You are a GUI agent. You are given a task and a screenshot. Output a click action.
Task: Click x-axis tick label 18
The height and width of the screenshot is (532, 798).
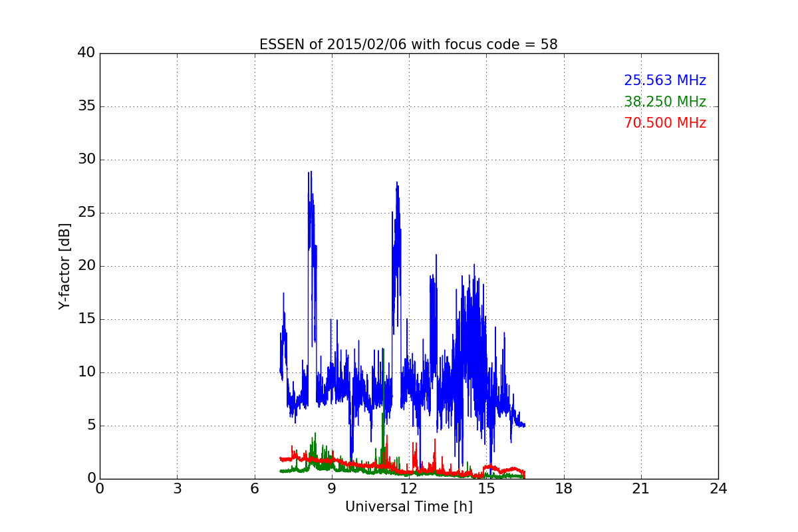tap(564, 489)
